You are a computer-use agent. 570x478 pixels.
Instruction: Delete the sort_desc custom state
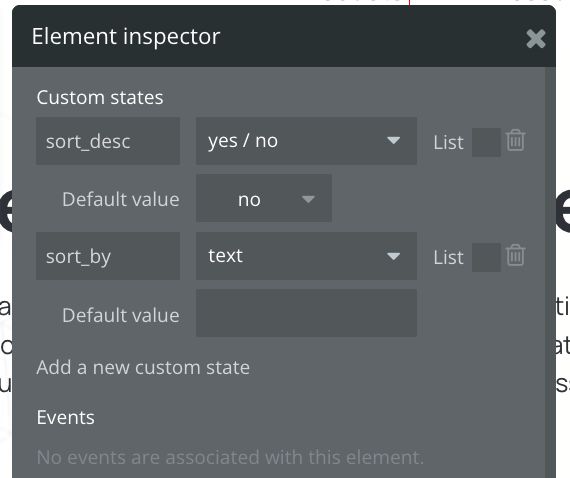(515, 140)
